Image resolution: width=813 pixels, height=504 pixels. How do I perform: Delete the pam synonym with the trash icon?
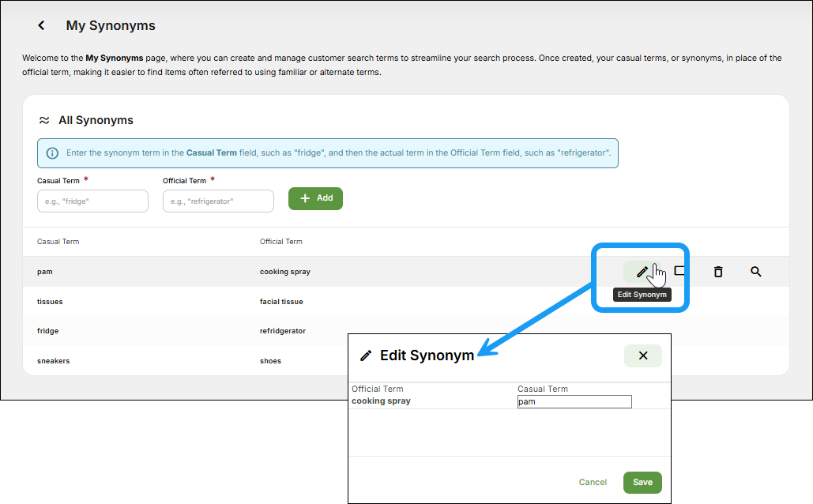(x=717, y=272)
